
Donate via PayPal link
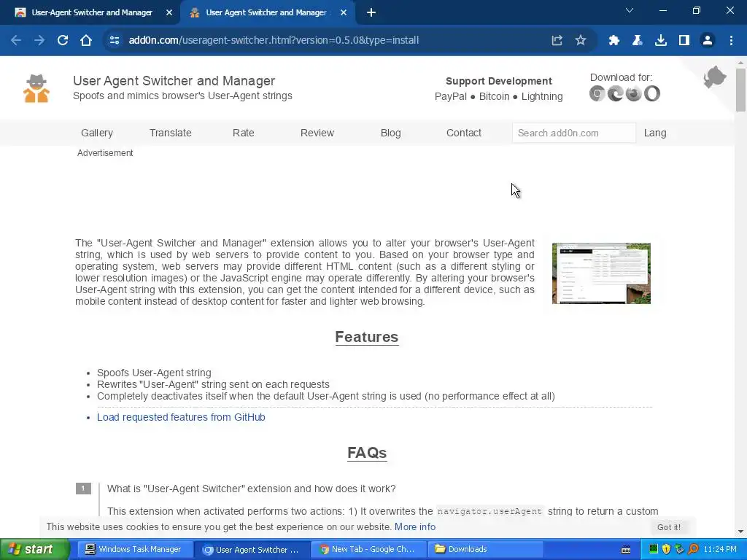point(451,97)
